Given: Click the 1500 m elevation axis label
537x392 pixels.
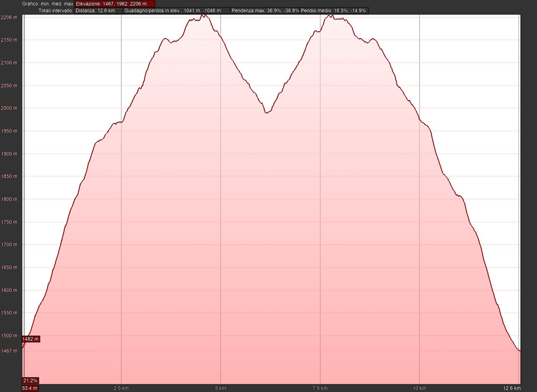Looking at the screenshot, I should coord(9,336).
